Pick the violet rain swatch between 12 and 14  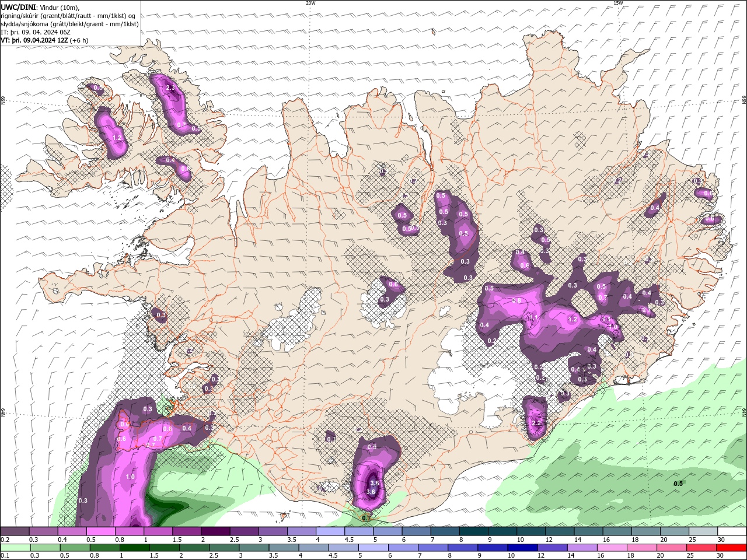coord(552,548)
